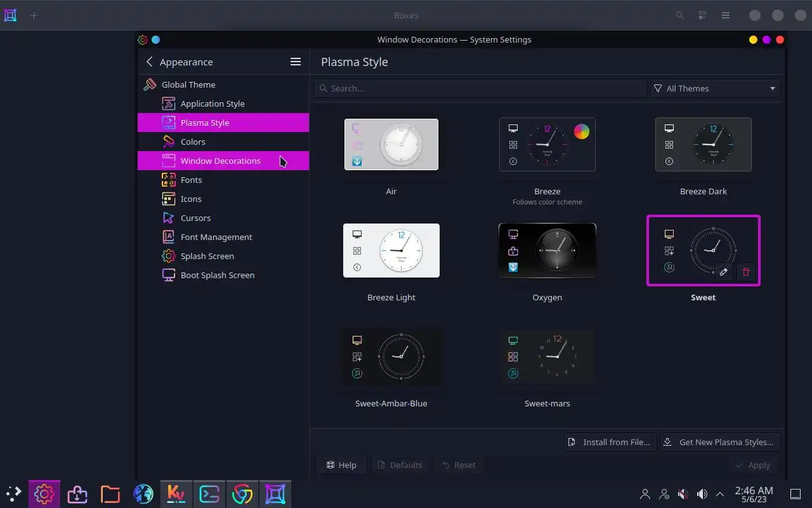
Task: Open the sidebar hamburger menu
Action: click(x=296, y=62)
